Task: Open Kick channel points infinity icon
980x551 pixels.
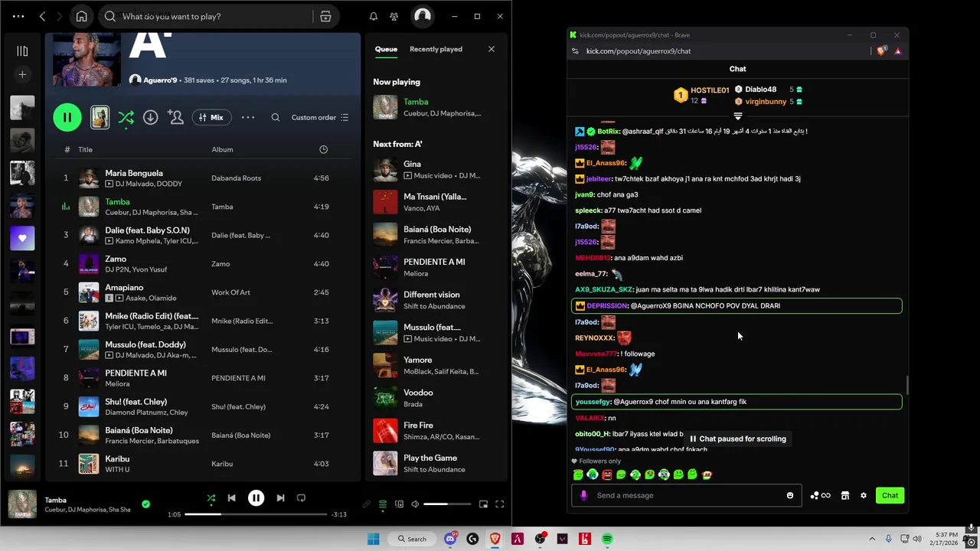Action: [821, 495]
